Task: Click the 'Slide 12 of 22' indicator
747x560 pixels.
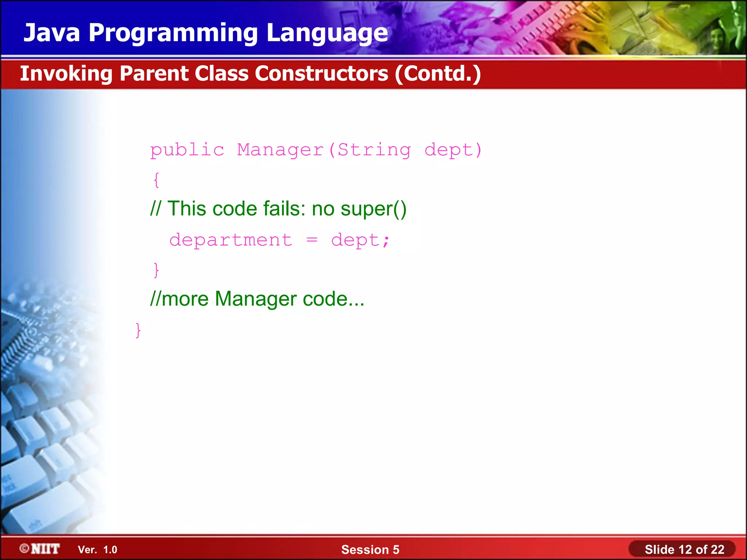Action: pos(684,549)
